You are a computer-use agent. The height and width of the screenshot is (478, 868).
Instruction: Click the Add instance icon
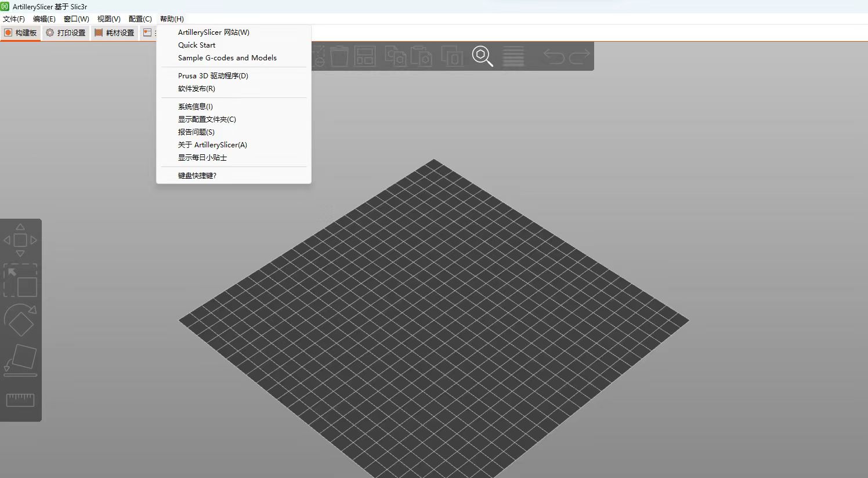pos(452,56)
